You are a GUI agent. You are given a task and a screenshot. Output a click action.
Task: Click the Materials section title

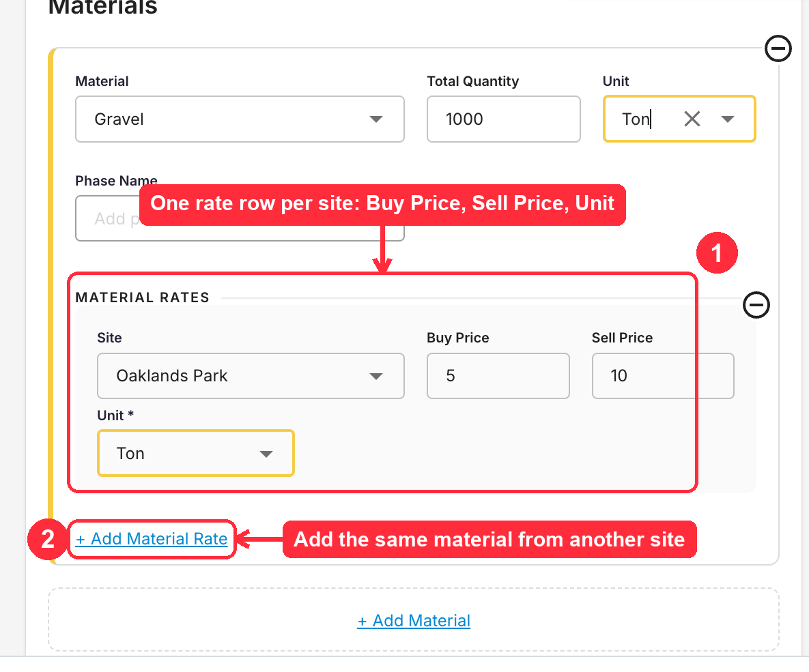102,8
